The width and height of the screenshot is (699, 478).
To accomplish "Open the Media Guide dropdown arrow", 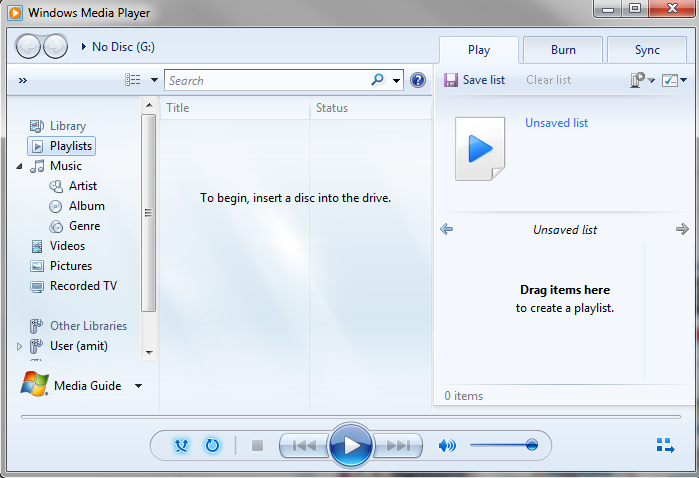I will [139, 386].
